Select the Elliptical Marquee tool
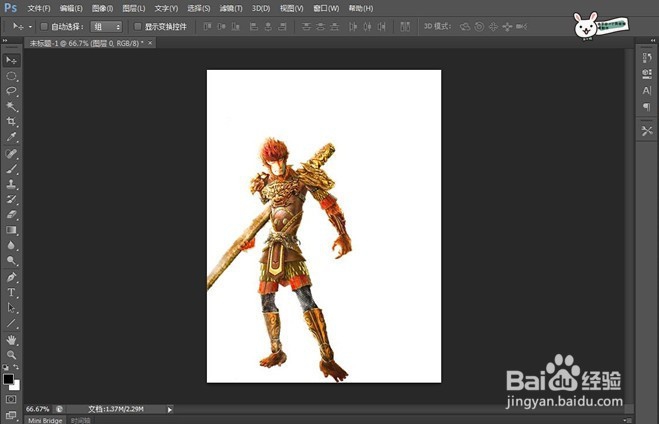659x424 pixels. click(11, 76)
